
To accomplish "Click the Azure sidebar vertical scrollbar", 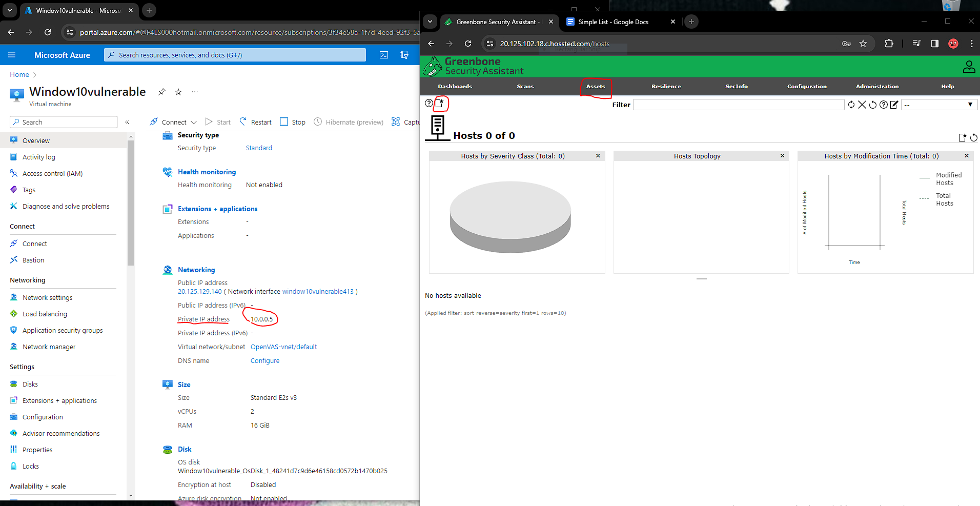I will tap(131, 203).
